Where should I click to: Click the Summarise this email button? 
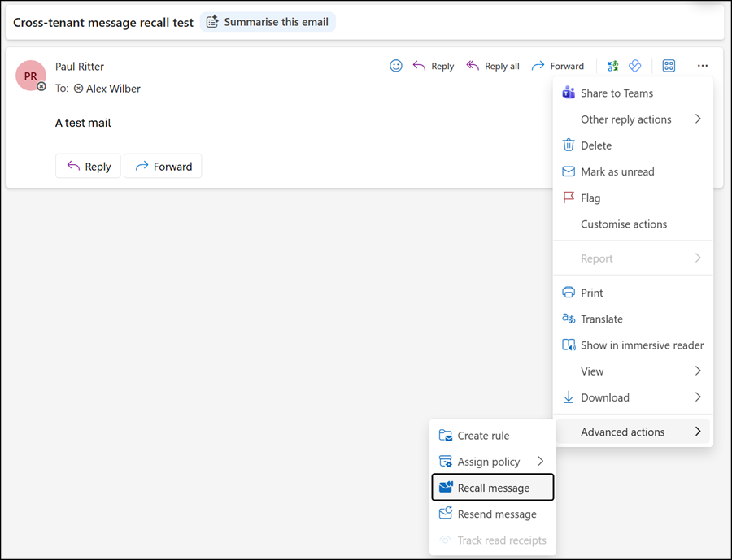pyautogui.click(x=268, y=22)
